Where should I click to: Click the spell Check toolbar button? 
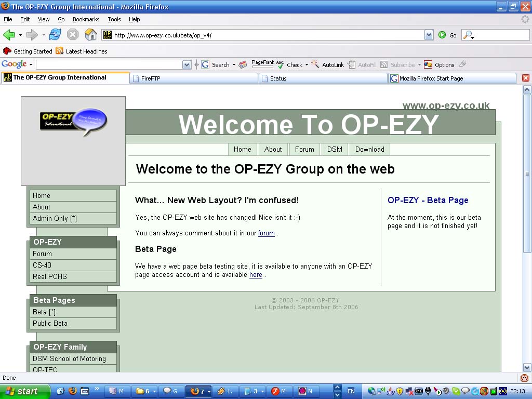289,64
